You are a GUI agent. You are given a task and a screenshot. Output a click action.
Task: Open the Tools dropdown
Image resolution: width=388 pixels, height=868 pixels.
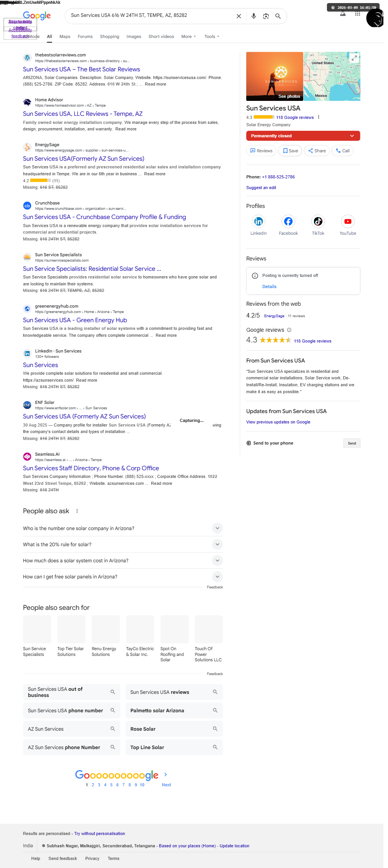click(212, 36)
